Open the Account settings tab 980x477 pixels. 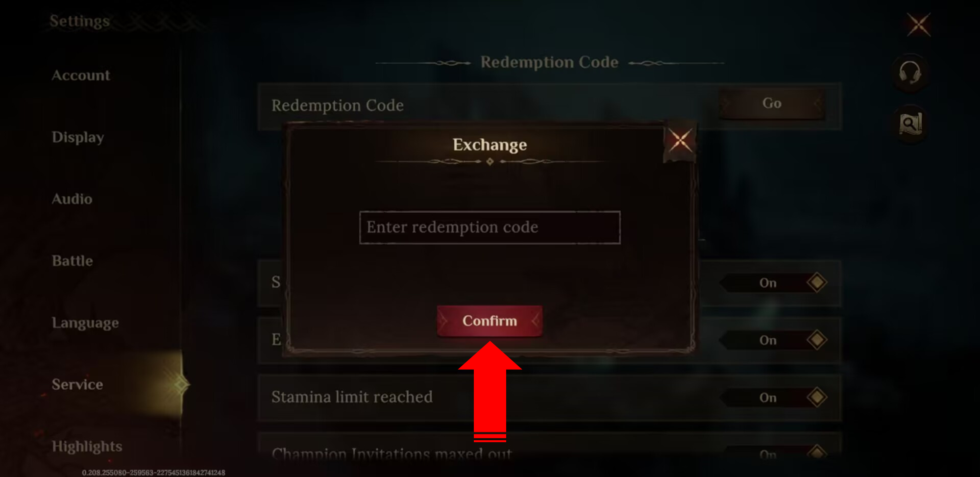[81, 75]
